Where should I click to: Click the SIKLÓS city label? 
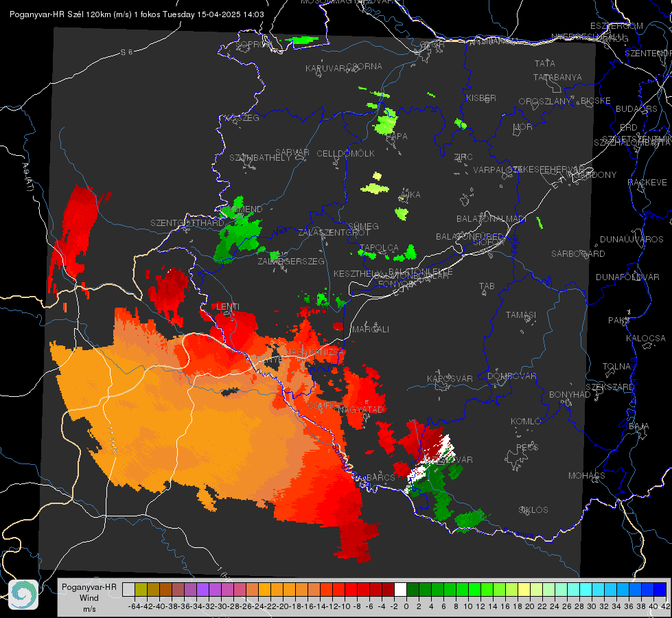coord(533,510)
